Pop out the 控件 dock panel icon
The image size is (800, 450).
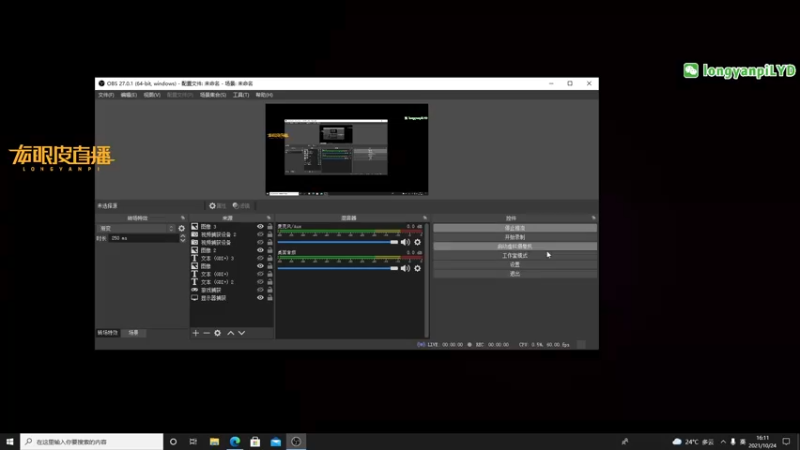tap(593, 218)
